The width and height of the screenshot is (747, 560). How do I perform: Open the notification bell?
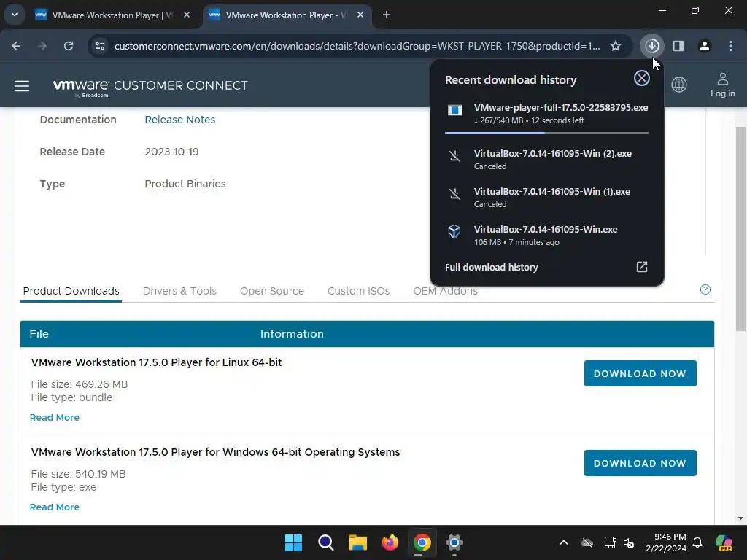point(697,542)
